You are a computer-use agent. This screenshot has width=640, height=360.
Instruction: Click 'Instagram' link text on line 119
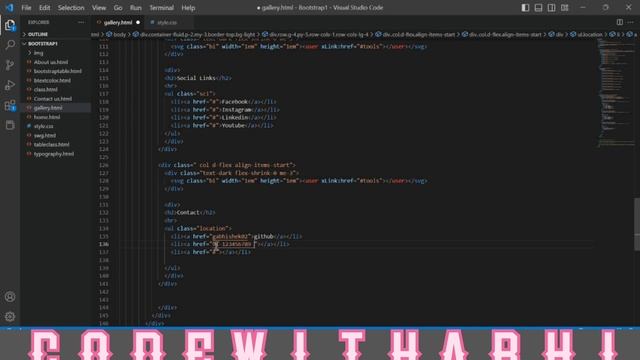coord(236,110)
